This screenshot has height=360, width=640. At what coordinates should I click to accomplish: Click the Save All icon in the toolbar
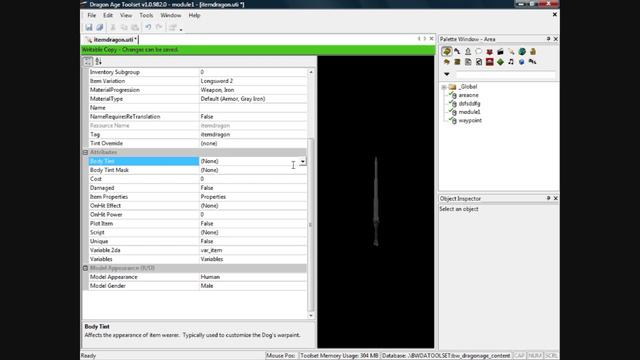tap(100, 27)
